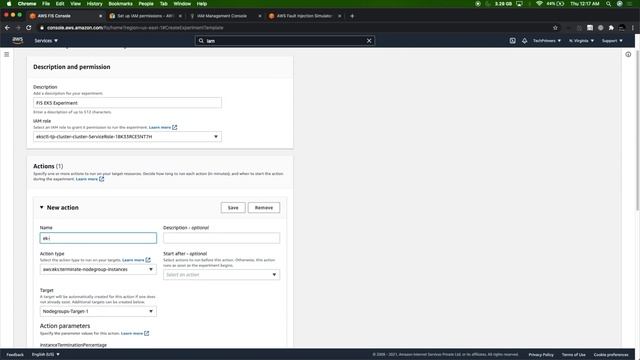Open the info panel icon at the right edge
Image resolution: width=640 pixels, height=360 pixels.
(x=628, y=54)
